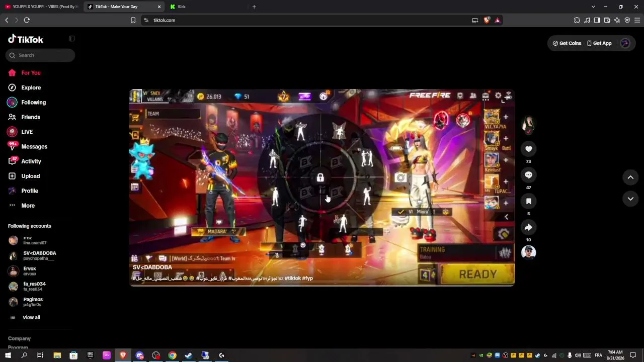This screenshot has width=644, height=362.
Task: Open the Company footer link
Action: (x=19, y=339)
